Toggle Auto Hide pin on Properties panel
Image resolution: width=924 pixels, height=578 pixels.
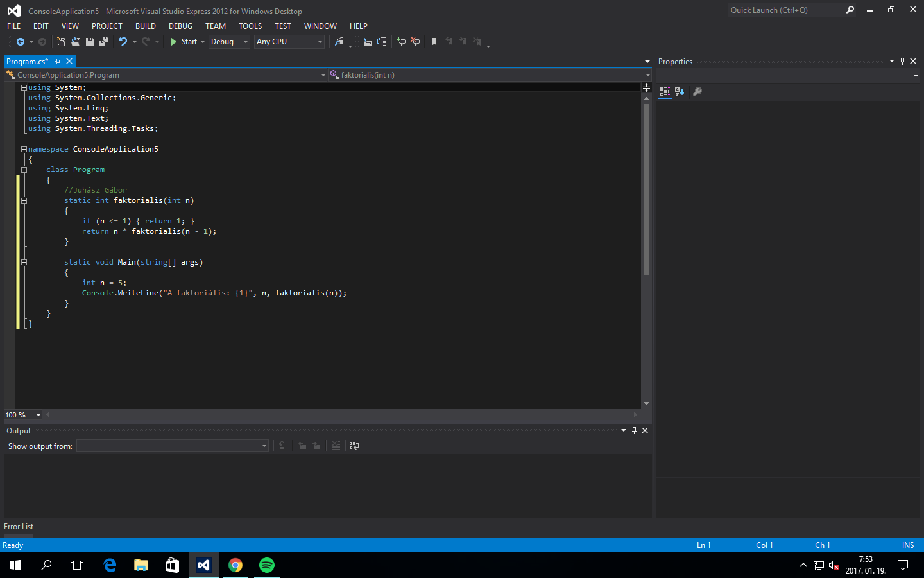tap(902, 61)
